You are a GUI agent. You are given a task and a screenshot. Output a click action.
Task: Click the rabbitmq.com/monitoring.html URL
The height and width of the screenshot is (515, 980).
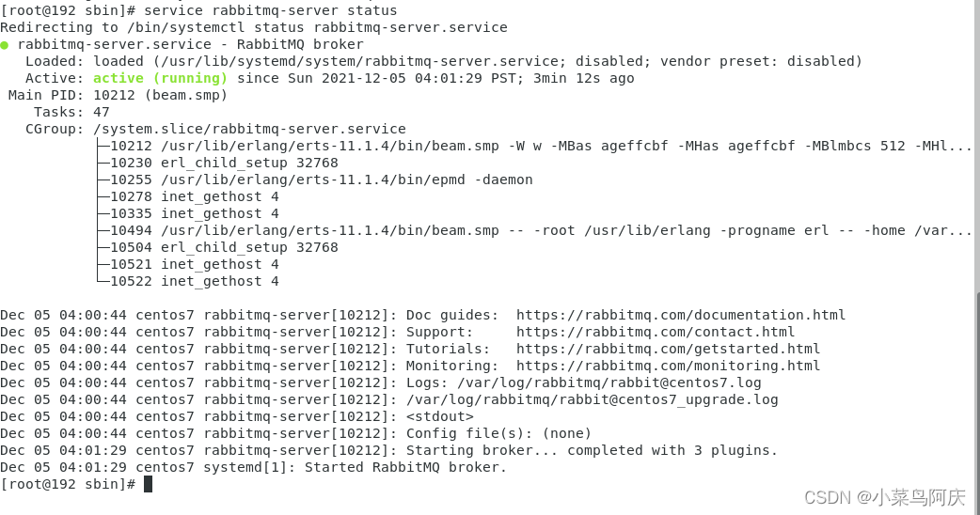668,366
